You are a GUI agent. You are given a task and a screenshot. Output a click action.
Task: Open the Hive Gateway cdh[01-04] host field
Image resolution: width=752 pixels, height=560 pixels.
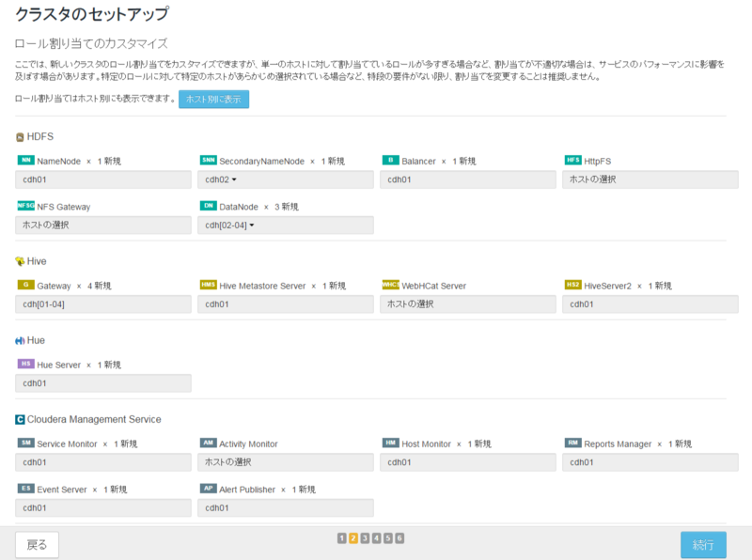click(103, 304)
